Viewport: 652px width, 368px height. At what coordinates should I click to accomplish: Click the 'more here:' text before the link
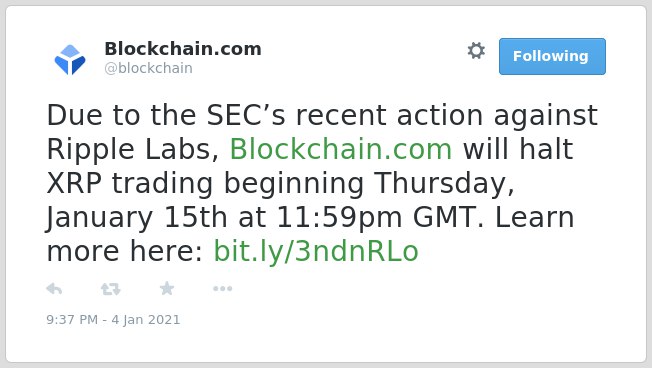(x=125, y=251)
